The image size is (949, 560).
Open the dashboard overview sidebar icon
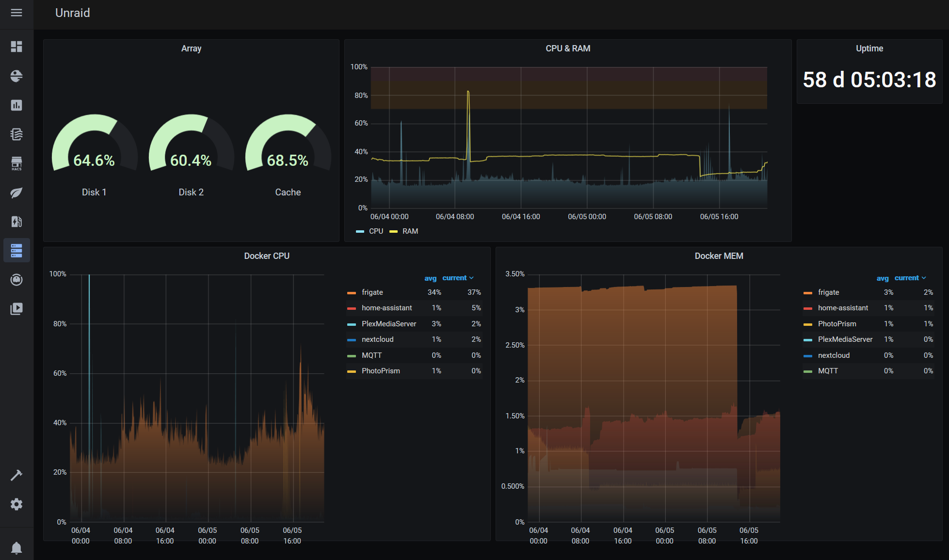(16, 47)
